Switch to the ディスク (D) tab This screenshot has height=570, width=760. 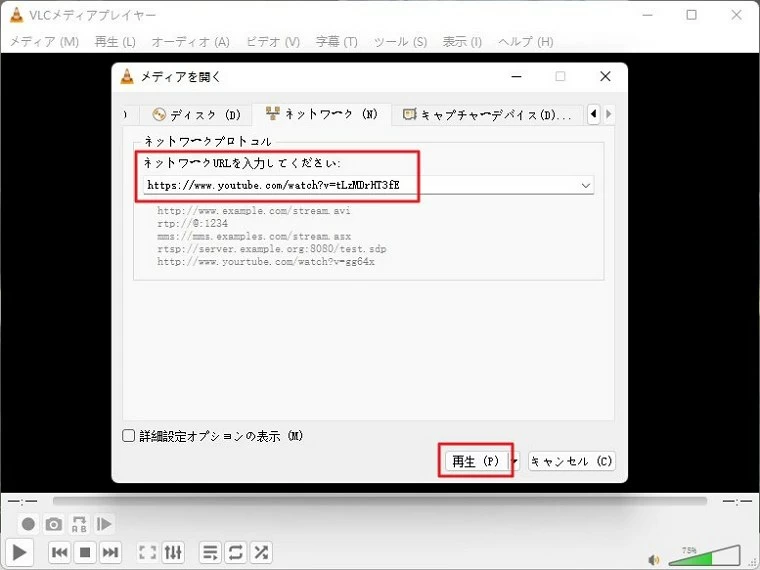coord(196,115)
